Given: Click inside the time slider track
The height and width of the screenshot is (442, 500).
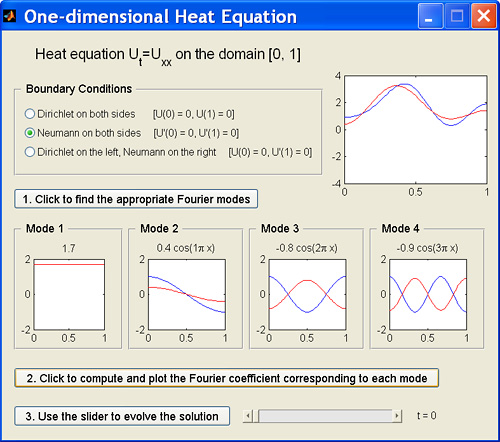Looking at the screenshot, I should [x=325, y=416].
